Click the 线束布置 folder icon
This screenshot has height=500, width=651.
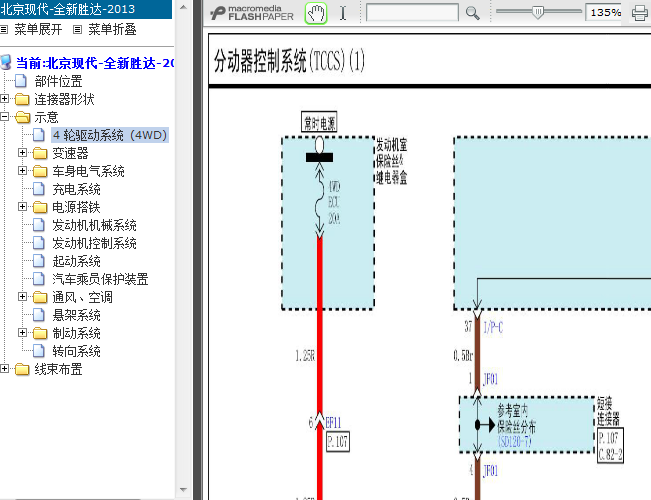pyautogui.click(x=22, y=369)
